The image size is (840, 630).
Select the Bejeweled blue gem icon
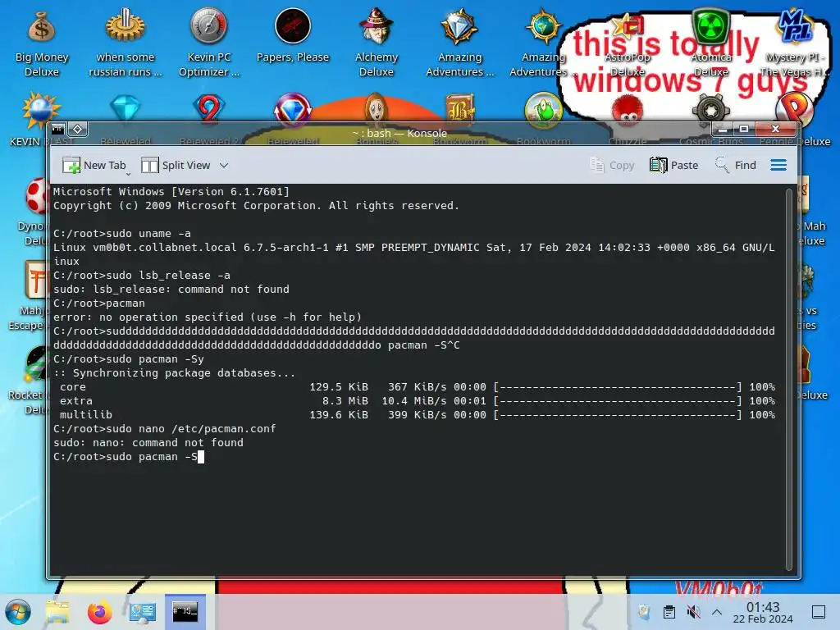[x=126, y=109]
